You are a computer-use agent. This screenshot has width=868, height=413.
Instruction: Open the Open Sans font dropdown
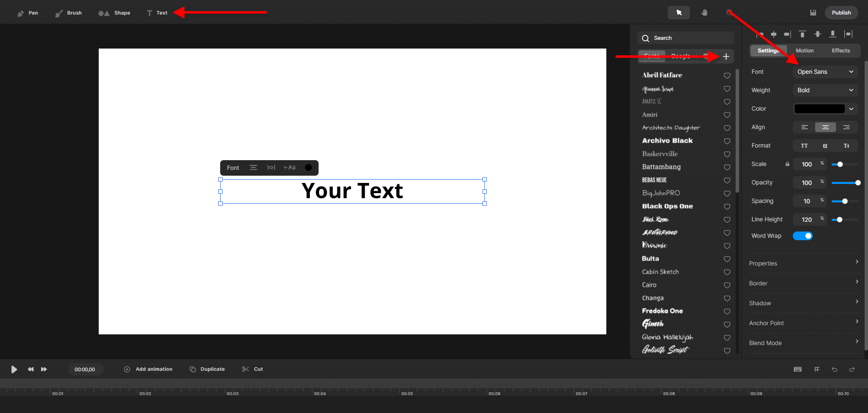(x=825, y=72)
